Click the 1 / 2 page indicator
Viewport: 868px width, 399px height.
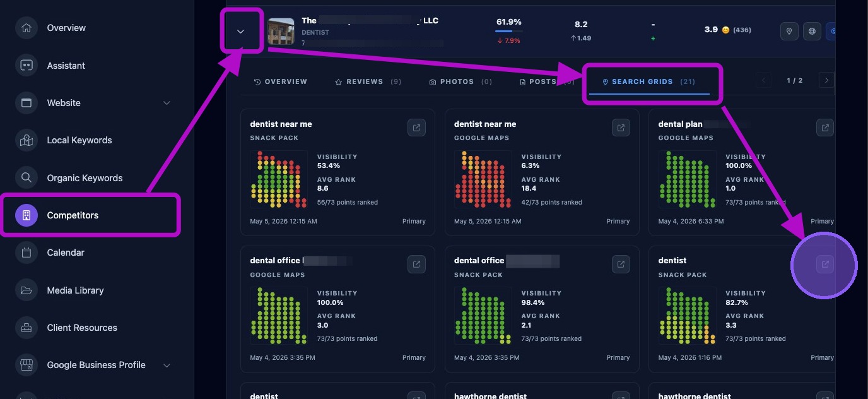coord(795,81)
